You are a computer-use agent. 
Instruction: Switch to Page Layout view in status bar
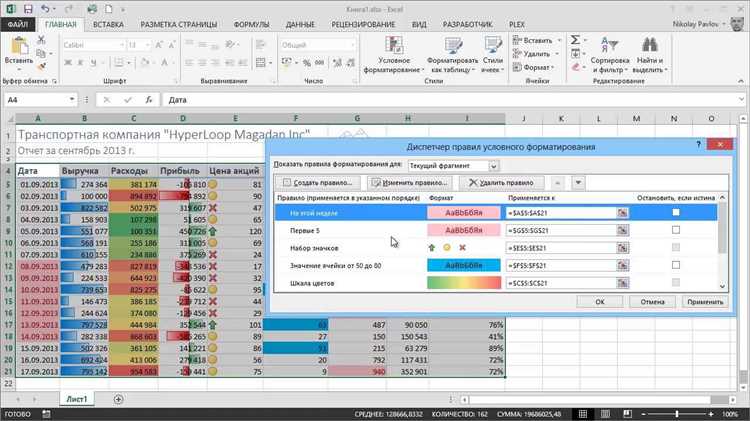pos(605,414)
